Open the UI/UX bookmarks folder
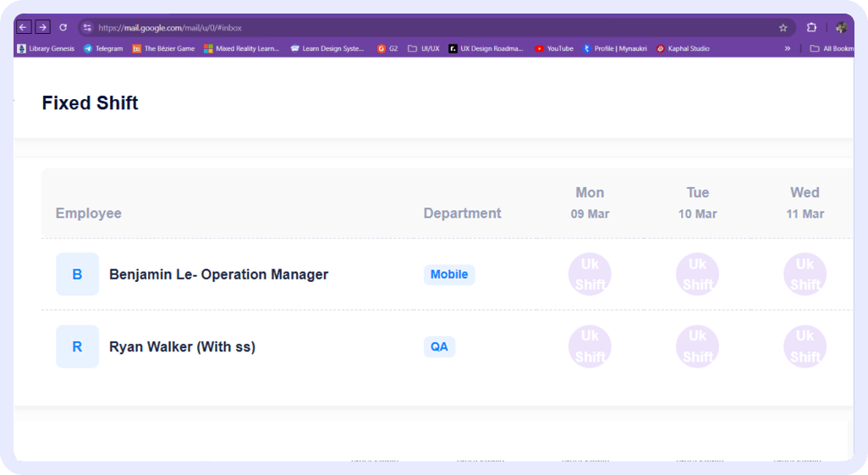The width and height of the screenshot is (868, 475). [x=424, y=49]
